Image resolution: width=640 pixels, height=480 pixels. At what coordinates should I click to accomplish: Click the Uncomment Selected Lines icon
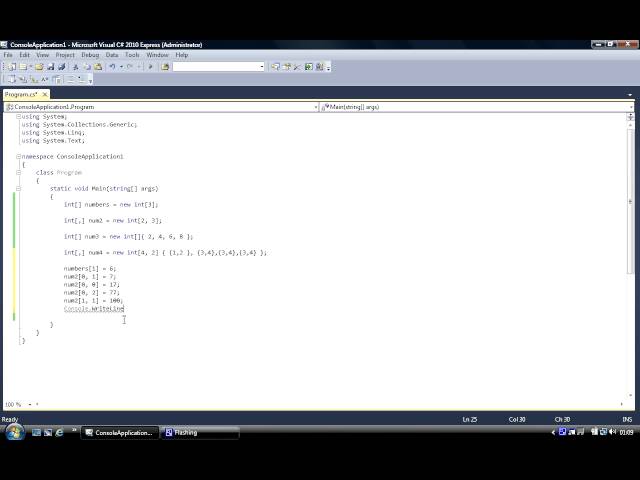pos(82,80)
